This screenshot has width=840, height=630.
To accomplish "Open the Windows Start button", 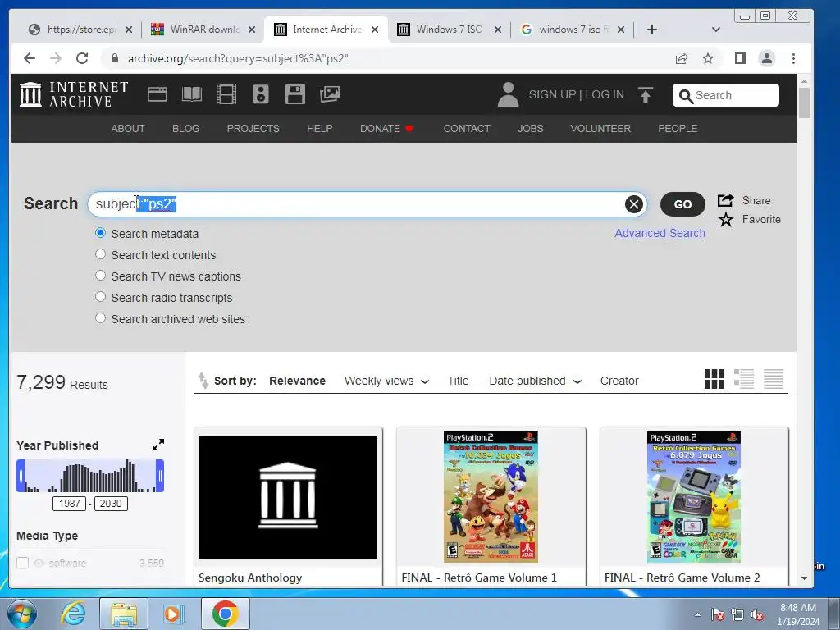I will pyautogui.click(x=22, y=614).
